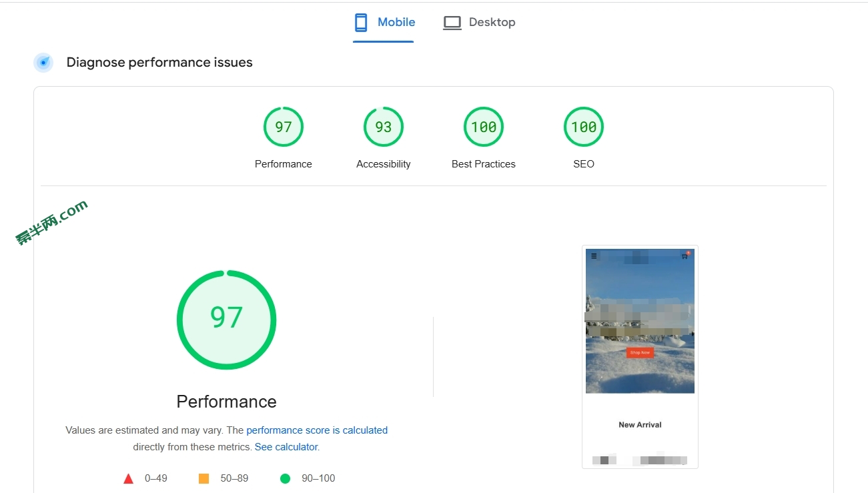Click hamburger menu icon in screenshot preview
The width and height of the screenshot is (868, 493).
[x=594, y=256]
